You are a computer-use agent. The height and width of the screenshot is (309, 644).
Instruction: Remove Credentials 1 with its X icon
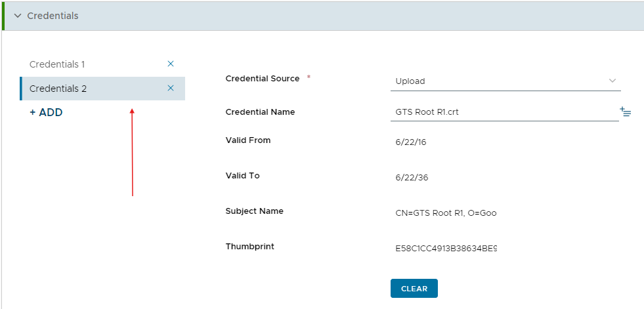click(x=171, y=64)
